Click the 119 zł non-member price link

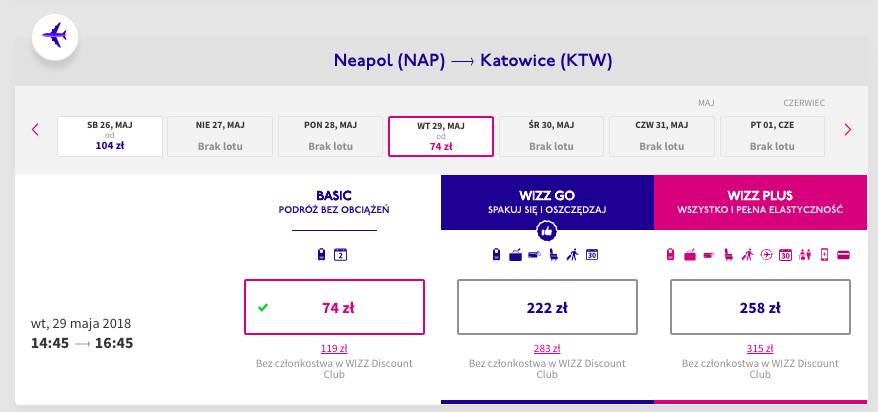(334, 348)
